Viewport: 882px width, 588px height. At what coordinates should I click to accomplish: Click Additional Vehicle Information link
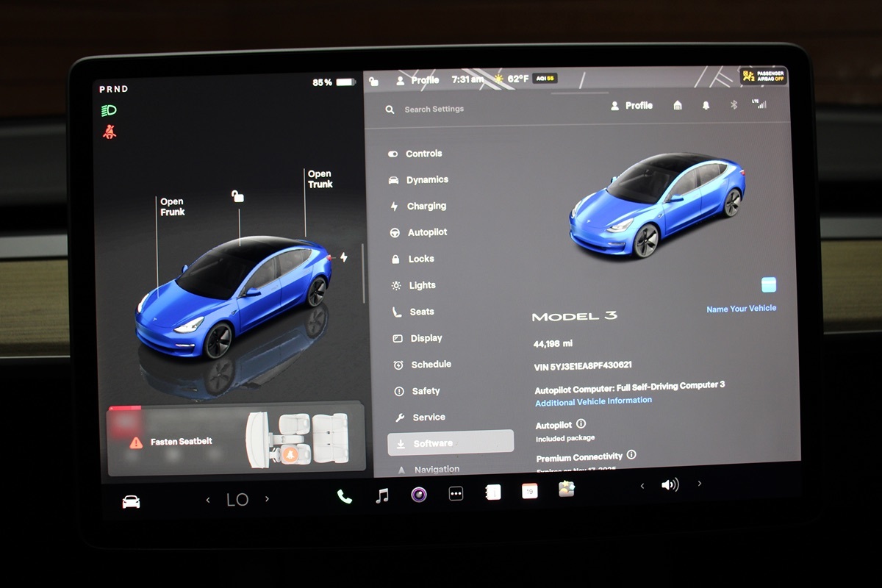click(593, 401)
